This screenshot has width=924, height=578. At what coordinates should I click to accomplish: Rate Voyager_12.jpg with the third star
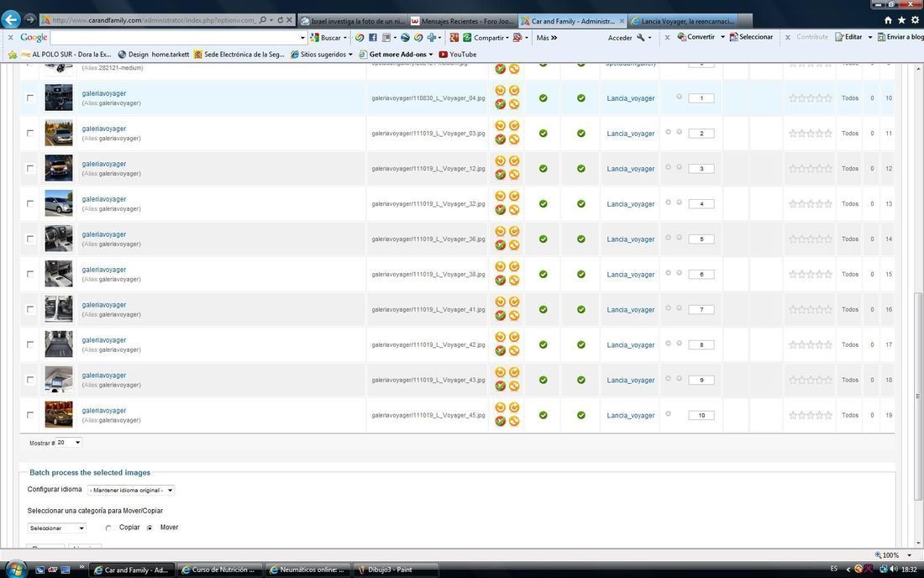coord(811,169)
